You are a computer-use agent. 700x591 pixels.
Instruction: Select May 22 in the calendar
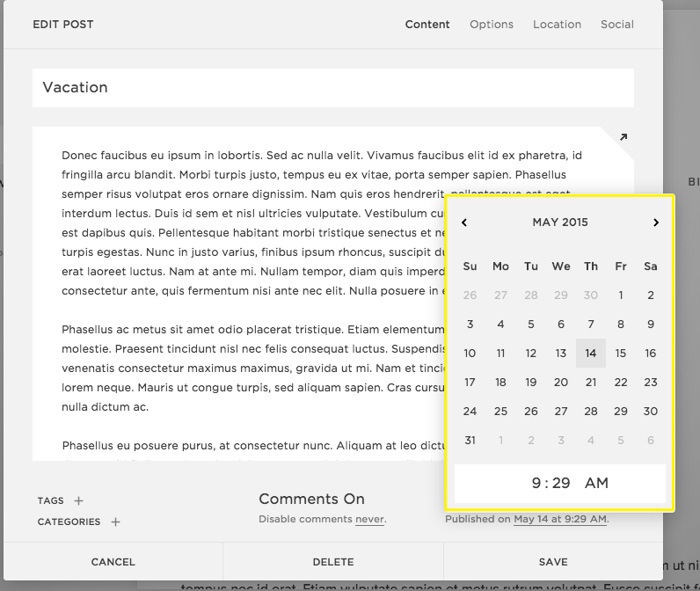click(x=621, y=383)
